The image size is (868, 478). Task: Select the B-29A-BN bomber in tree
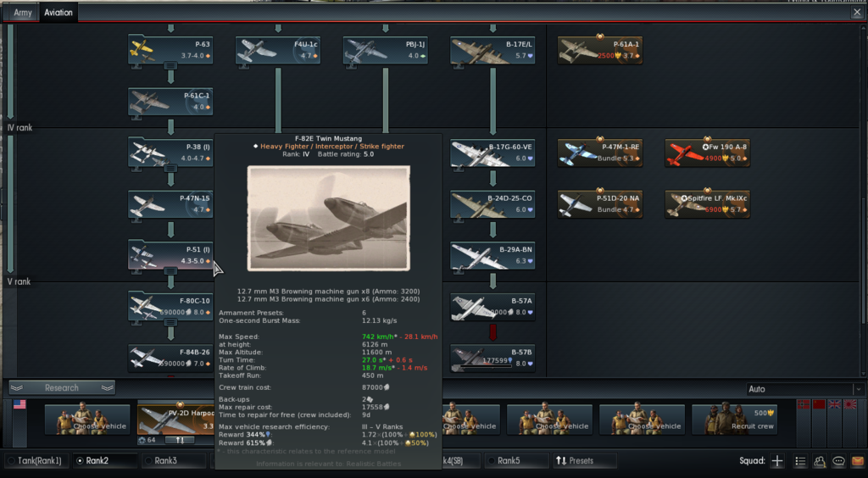[492, 255]
